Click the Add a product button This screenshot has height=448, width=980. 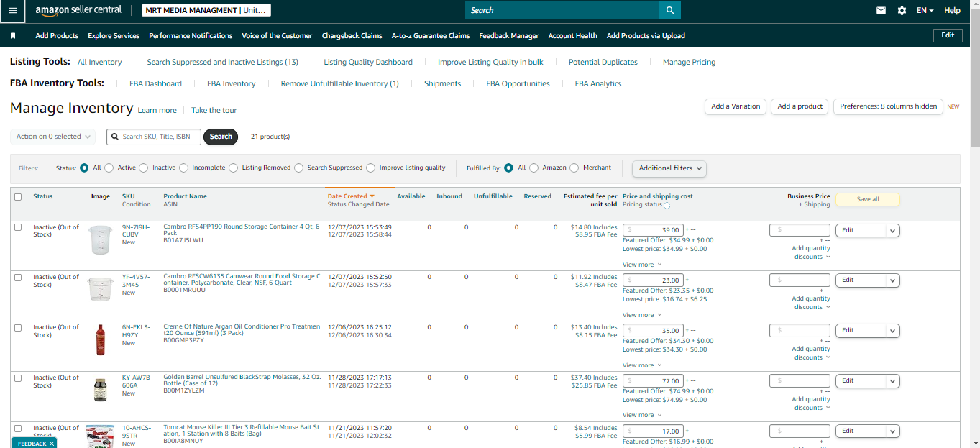tap(800, 106)
